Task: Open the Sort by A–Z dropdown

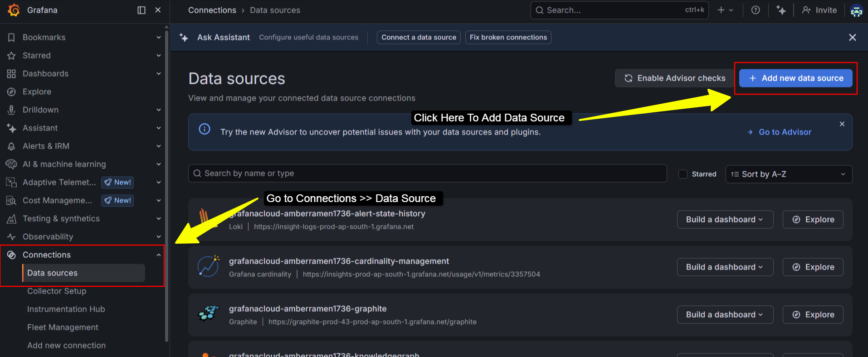Action: coord(789,174)
